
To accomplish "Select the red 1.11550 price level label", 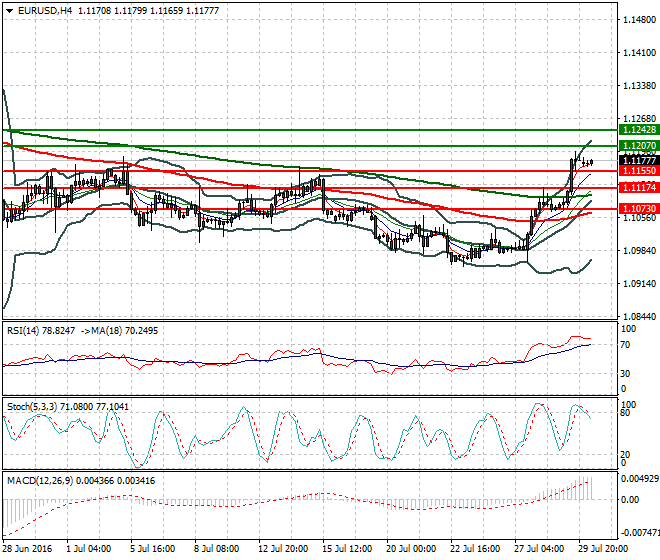I will [x=639, y=171].
